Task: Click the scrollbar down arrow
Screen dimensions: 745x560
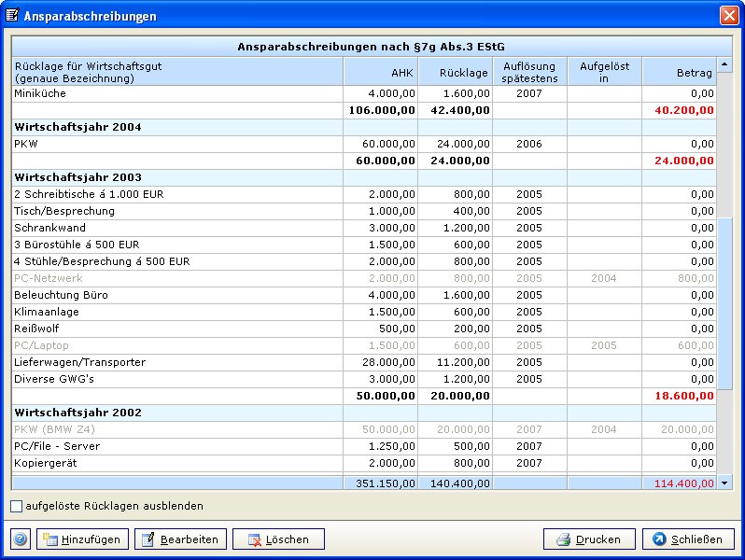Action: (725, 483)
